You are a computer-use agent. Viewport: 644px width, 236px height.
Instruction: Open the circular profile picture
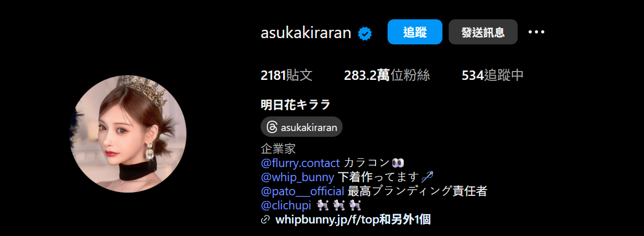(x=128, y=134)
